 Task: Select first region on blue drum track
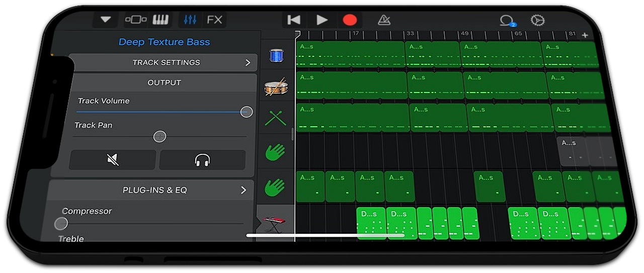pyautogui.click(x=351, y=54)
